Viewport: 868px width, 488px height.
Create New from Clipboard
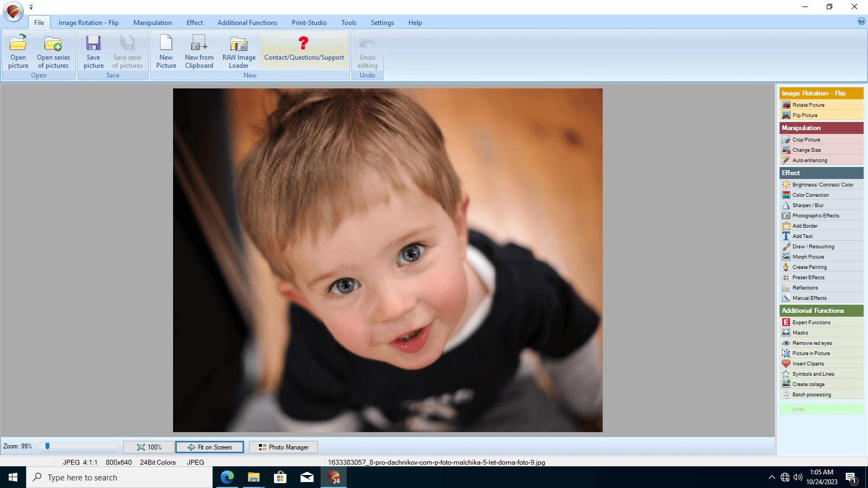pyautogui.click(x=199, y=52)
